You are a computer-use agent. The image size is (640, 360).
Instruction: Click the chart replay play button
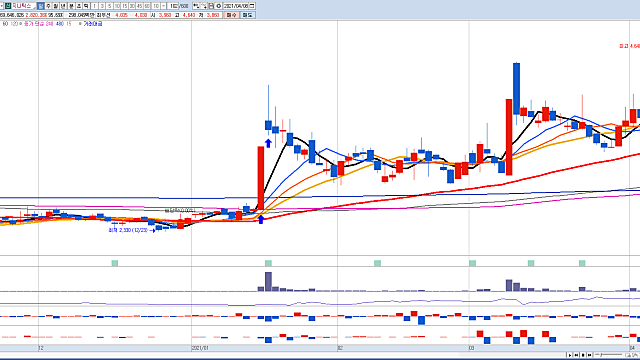click(x=569, y=355)
